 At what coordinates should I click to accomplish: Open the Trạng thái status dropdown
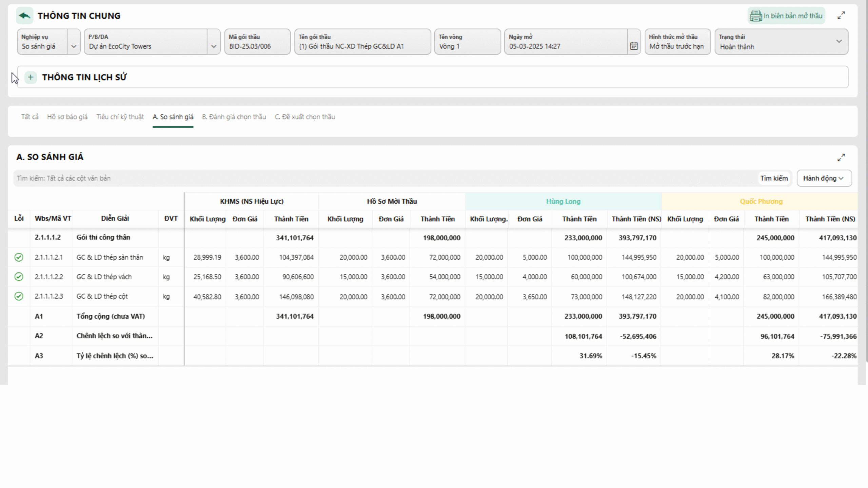(x=839, y=41)
